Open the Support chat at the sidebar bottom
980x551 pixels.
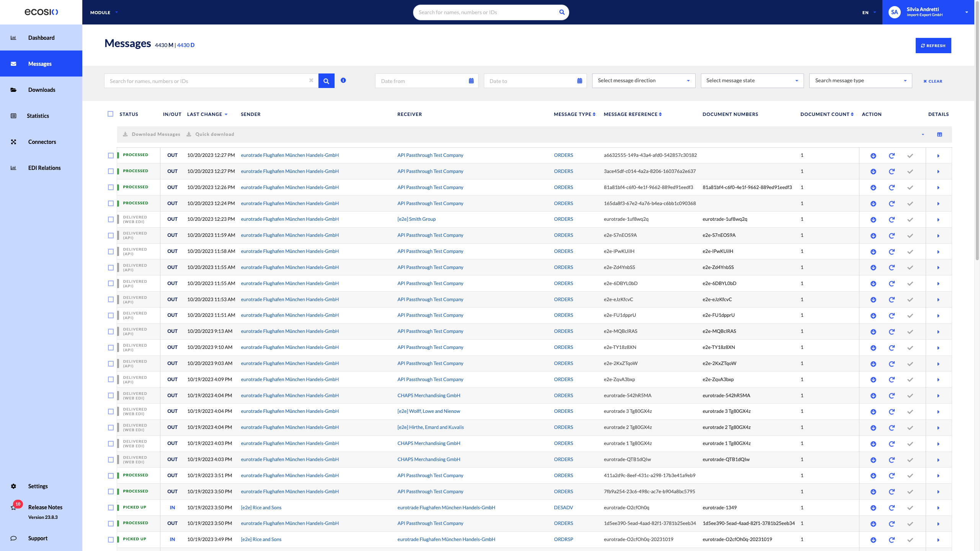(38, 538)
